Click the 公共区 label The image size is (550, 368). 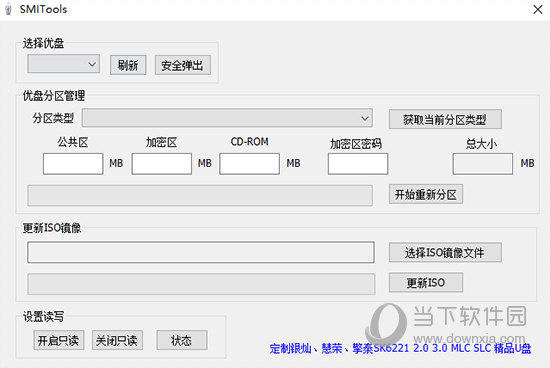point(73,142)
